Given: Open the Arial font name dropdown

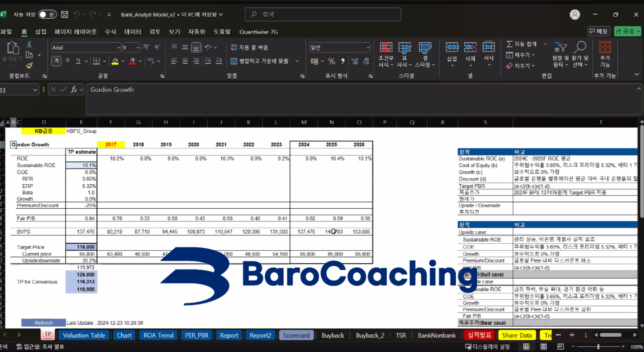Looking at the screenshot, I should click(x=118, y=47).
